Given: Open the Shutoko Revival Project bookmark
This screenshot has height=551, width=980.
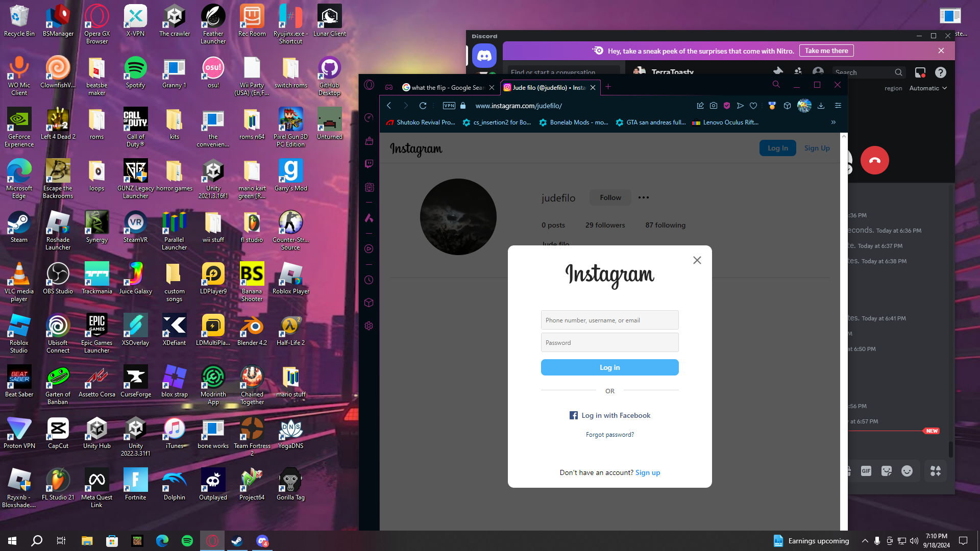Looking at the screenshot, I should coord(421,122).
